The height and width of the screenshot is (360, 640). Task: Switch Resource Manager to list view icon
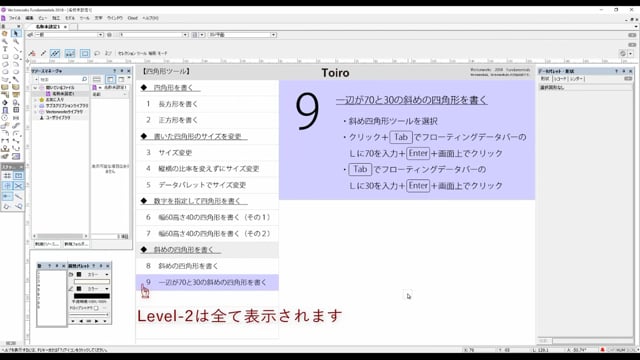[97, 79]
